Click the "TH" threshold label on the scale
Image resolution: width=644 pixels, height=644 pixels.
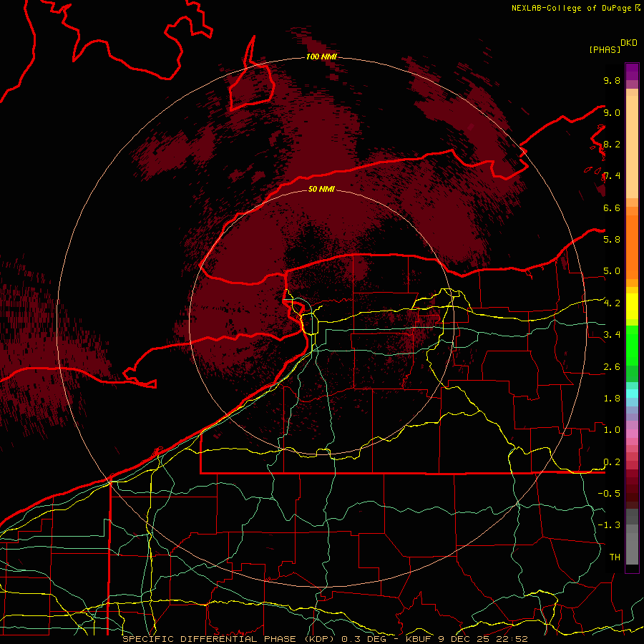[x=615, y=557]
